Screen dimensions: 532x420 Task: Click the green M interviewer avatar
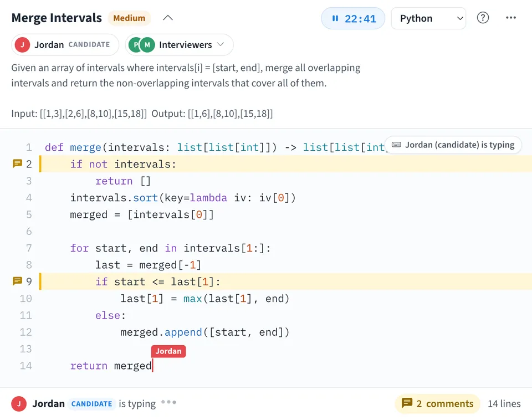[147, 45]
